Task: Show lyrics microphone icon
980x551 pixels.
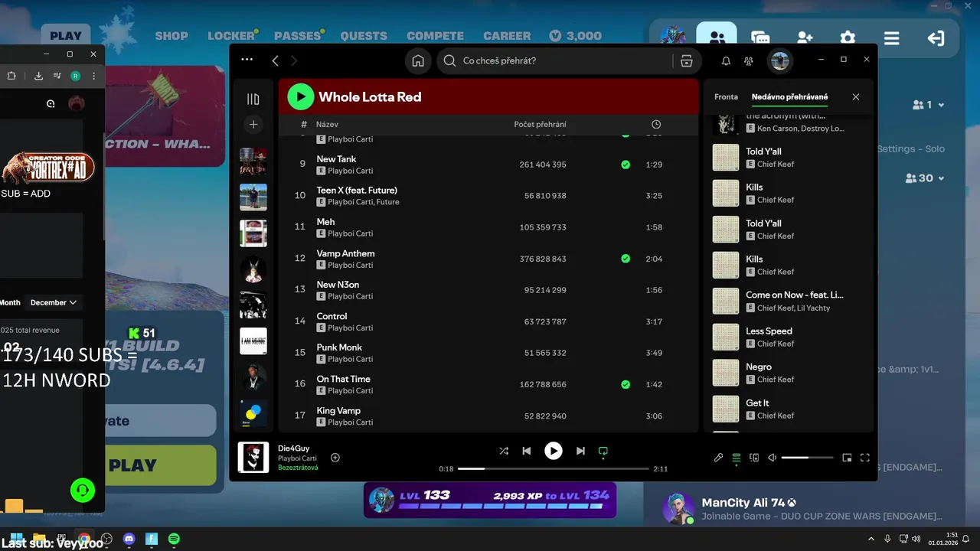Action: point(718,458)
